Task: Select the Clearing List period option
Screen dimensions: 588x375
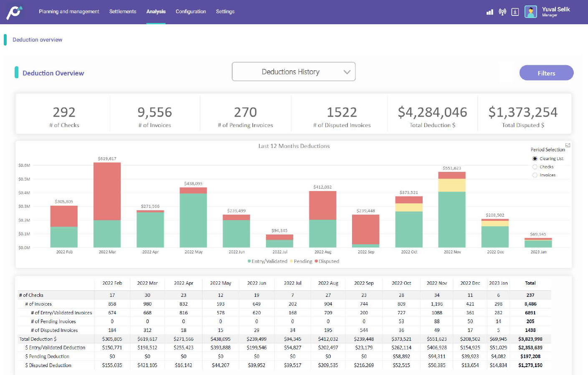Action: click(x=535, y=158)
